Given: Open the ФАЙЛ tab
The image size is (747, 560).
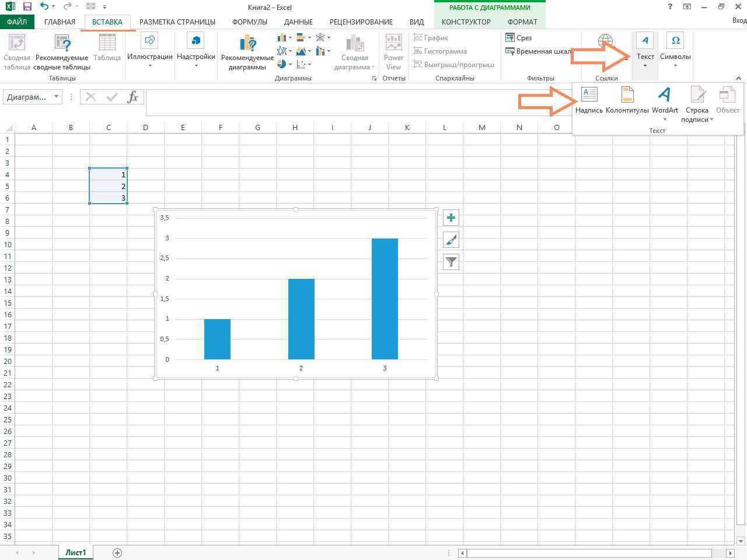Looking at the screenshot, I should [17, 22].
